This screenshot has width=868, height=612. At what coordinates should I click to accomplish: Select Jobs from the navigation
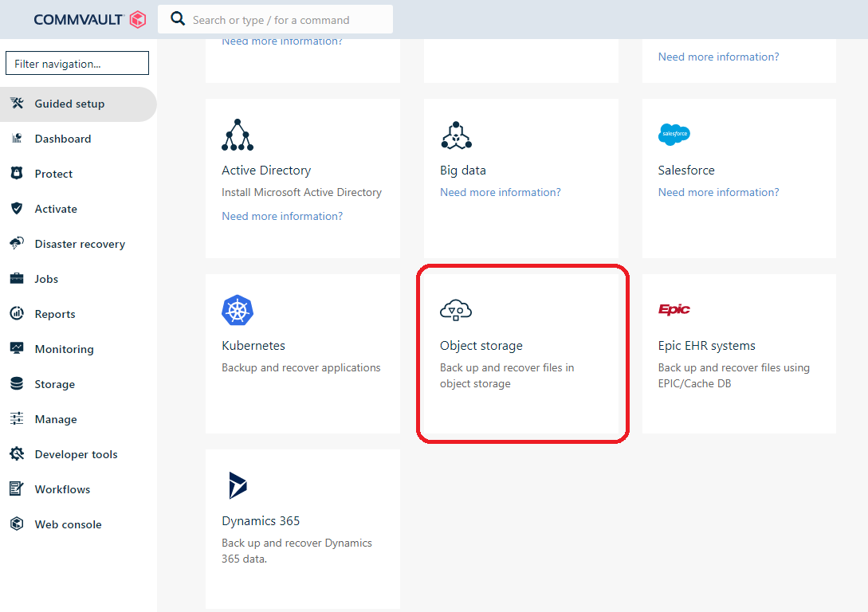coord(46,279)
